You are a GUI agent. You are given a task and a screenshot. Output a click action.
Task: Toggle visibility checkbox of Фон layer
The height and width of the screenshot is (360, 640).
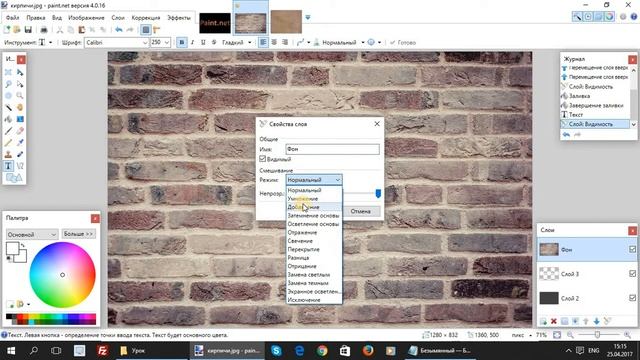coord(632,249)
